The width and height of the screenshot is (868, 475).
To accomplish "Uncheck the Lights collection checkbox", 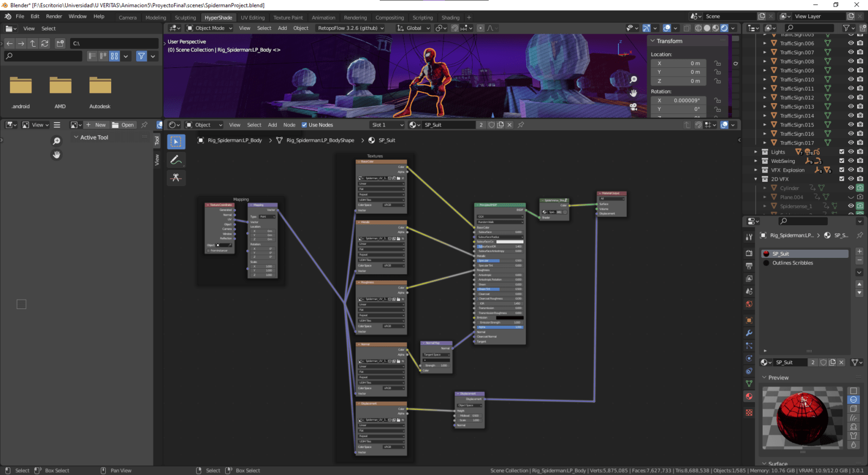I will 842,152.
